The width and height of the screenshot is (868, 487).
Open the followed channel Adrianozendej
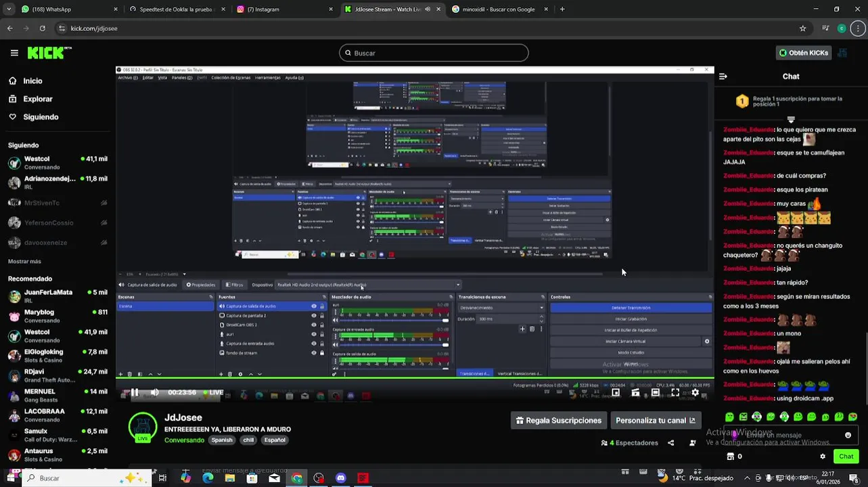[x=58, y=183]
